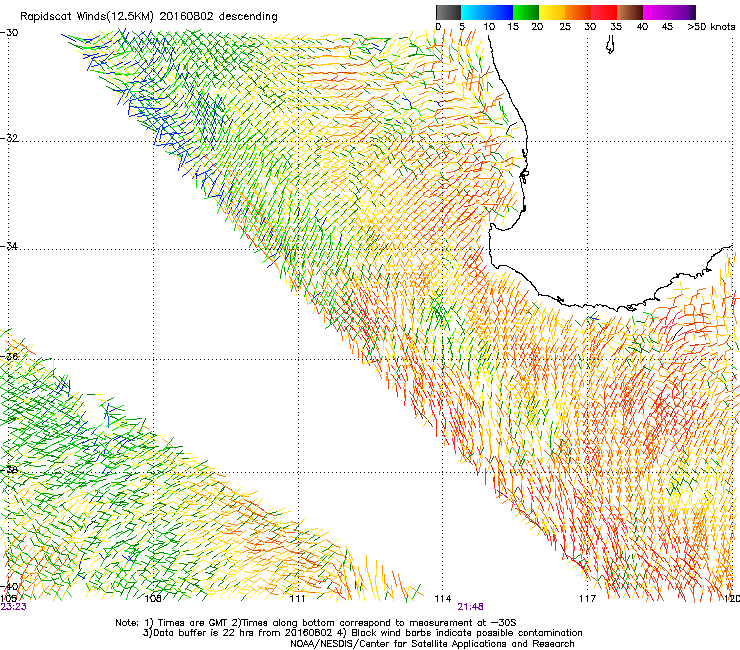Click the purple '21:48' swath time
The height and width of the screenshot is (650, 740).
point(471,607)
